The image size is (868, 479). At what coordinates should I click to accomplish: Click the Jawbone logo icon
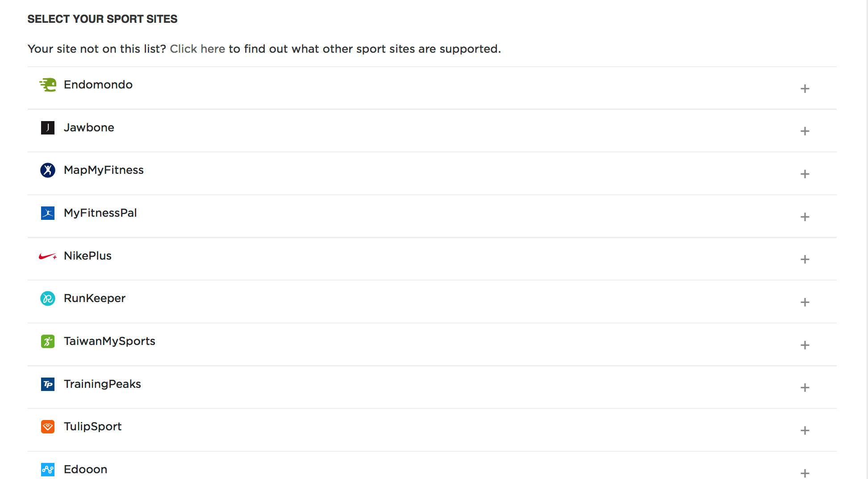tap(48, 128)
